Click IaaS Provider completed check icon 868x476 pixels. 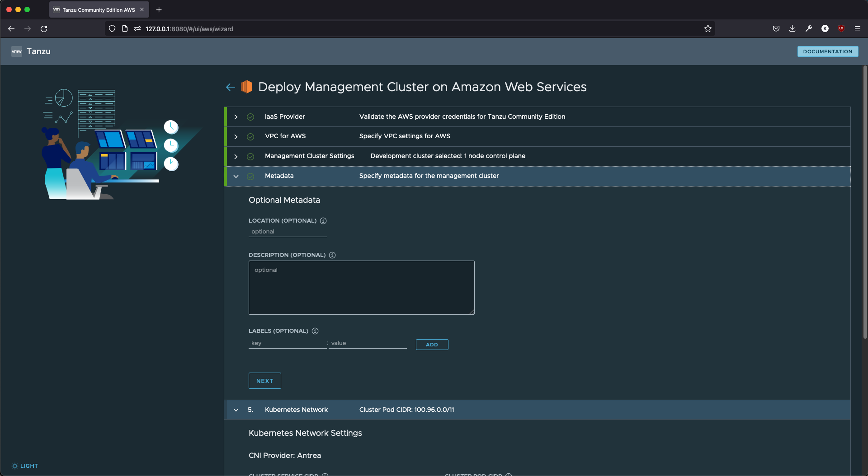250,117
